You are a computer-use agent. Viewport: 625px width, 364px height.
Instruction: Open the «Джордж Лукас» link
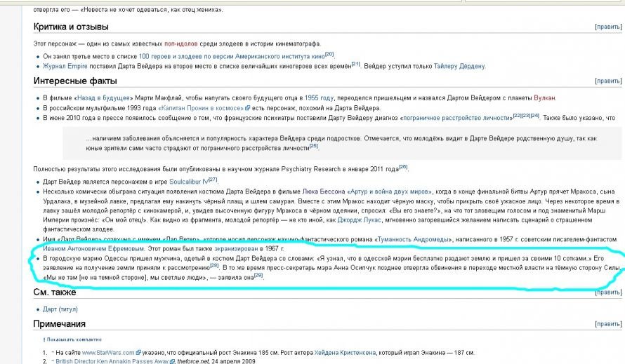coord(360,220)
